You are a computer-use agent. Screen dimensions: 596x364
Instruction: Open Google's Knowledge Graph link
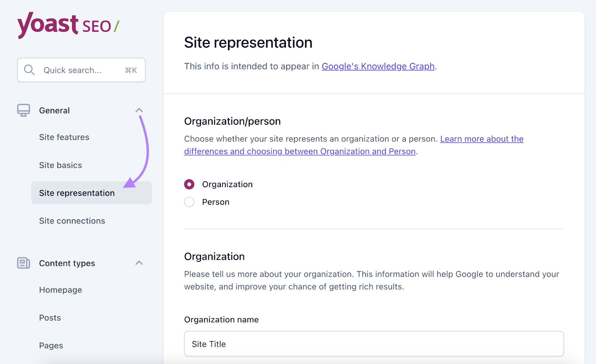click(378, 66)
